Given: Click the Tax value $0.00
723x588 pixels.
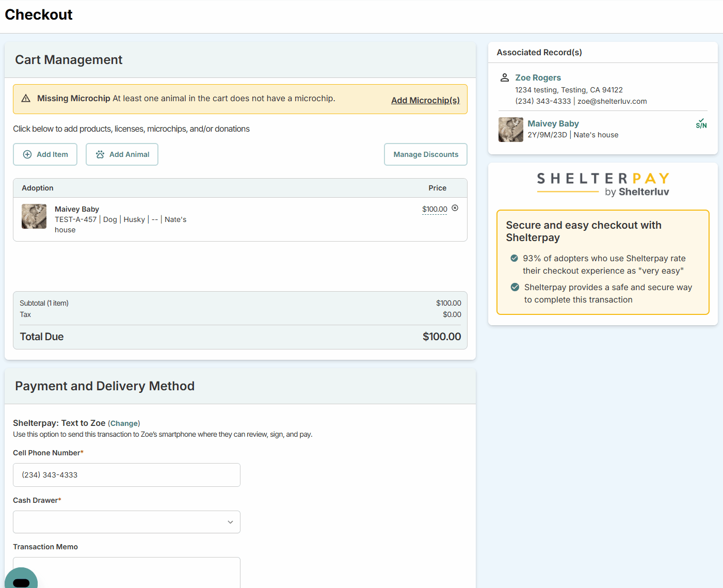Looking at the screenshot, I should (x=452, y=314).
